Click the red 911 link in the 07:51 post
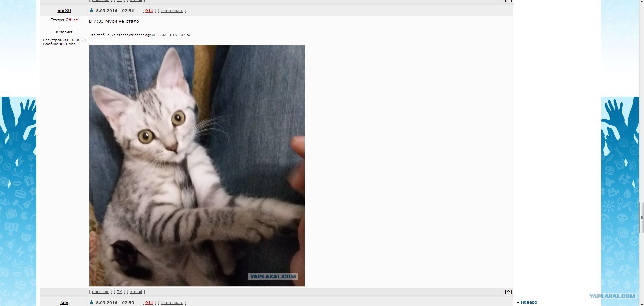 [149, 11]
